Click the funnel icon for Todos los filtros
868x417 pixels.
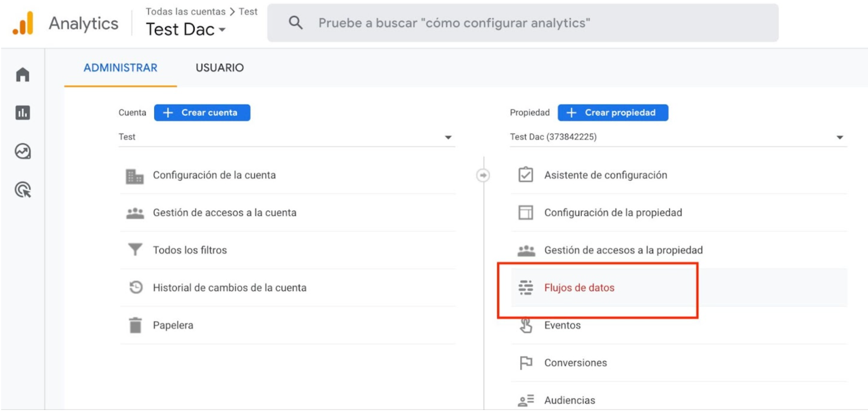(135, 250)
